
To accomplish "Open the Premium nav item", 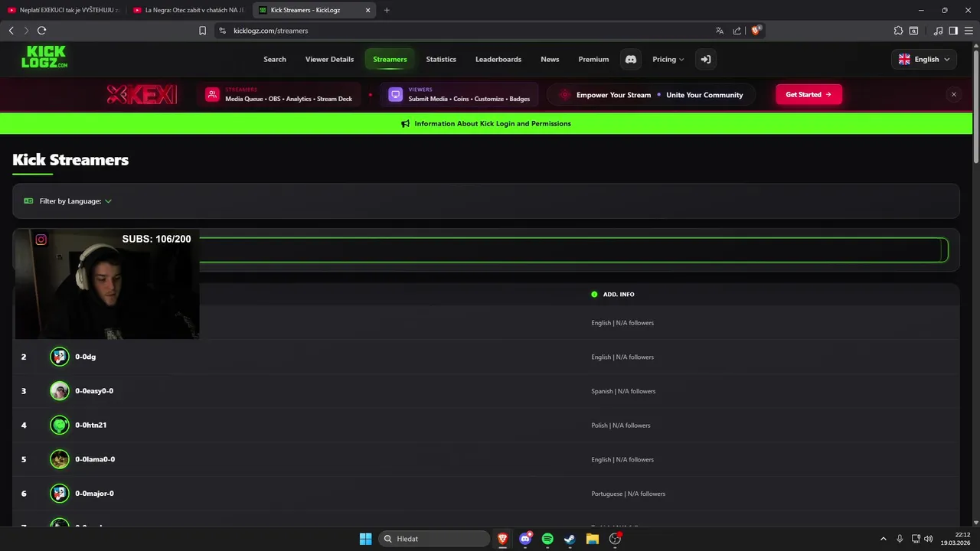I will [x=593, y=59].
